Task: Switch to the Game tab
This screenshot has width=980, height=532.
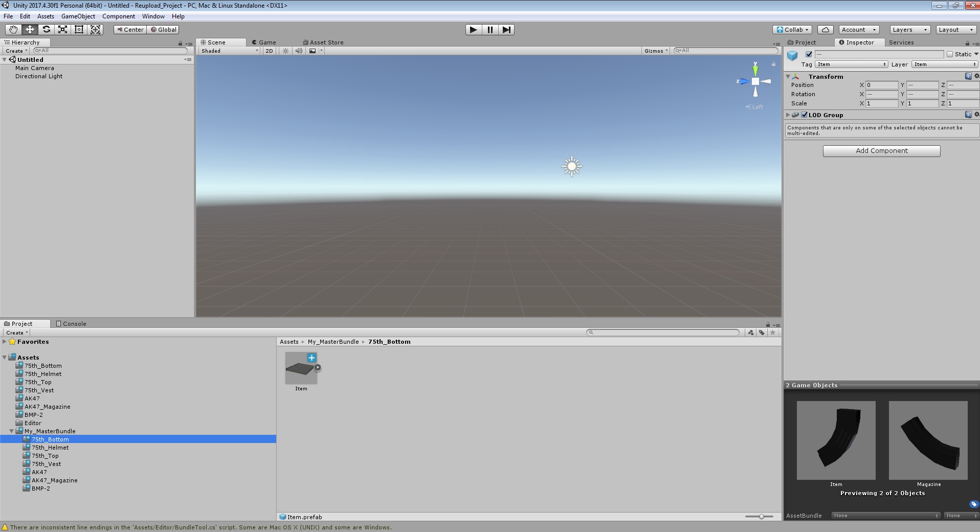Action: (x=264, y=42)
